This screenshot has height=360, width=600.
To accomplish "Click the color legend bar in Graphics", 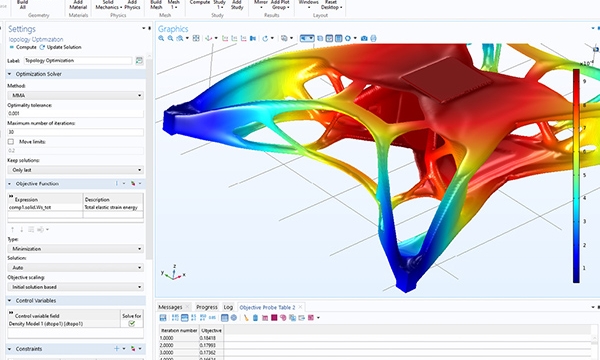I will coord(576,176).
